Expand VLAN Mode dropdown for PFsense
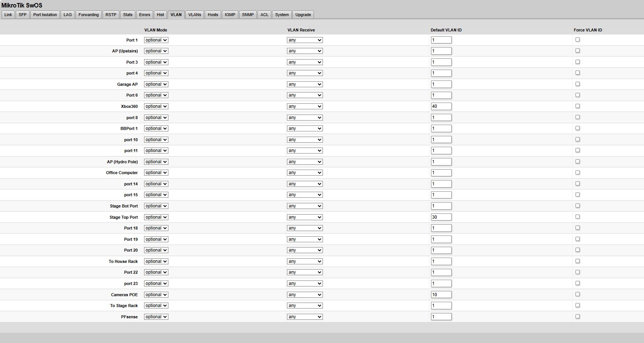Screen dimensions: 644x343 tap(156, 317)
